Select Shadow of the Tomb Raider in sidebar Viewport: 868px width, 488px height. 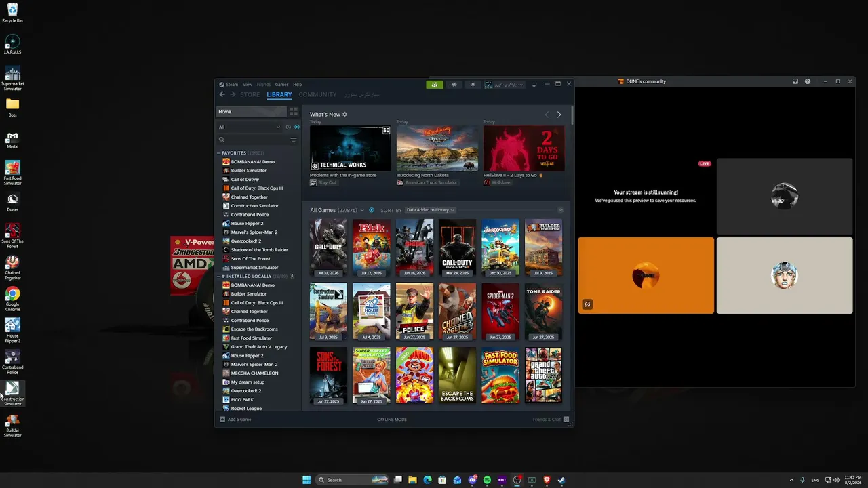[259, 250]
